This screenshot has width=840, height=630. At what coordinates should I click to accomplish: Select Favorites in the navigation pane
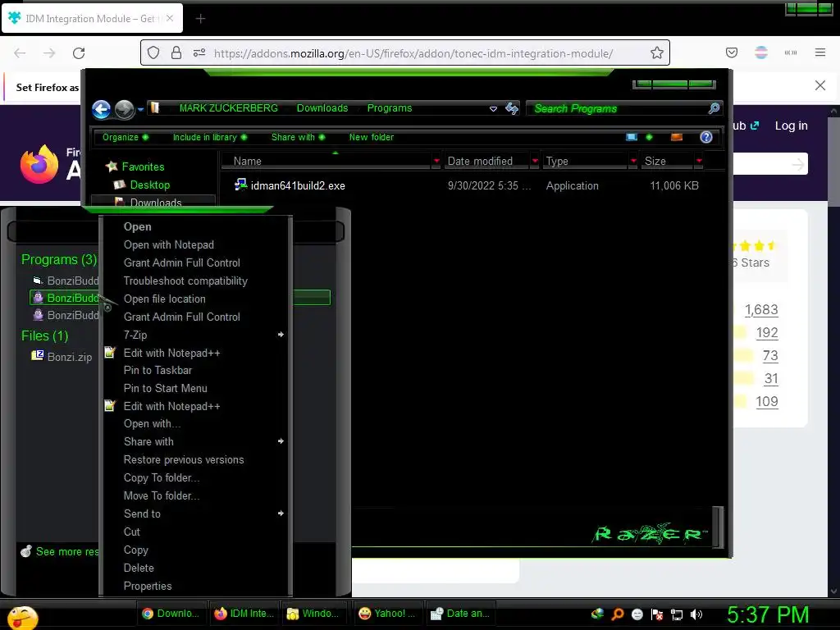pyautogui.click(x=143, y=167)
